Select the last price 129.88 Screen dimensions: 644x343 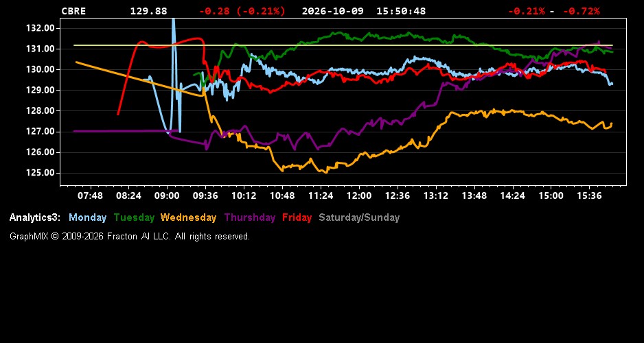click(x=149, y=11)
